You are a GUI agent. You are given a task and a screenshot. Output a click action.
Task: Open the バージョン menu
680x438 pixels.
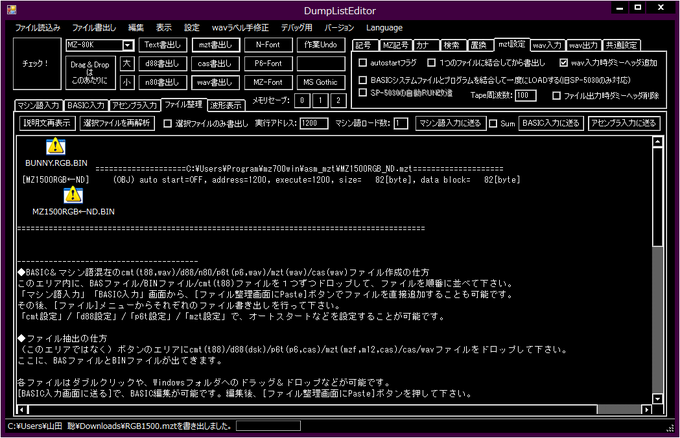click(x=339, y=28)
